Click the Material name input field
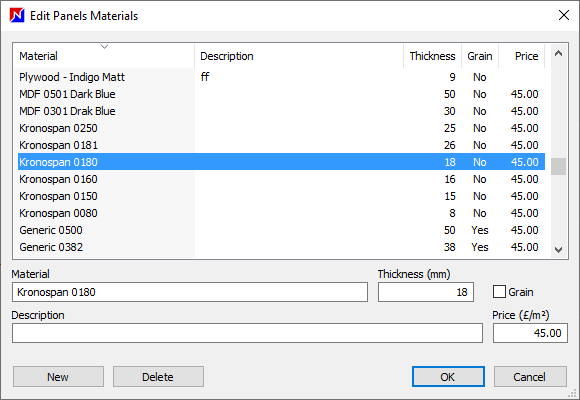 [190, 292]
